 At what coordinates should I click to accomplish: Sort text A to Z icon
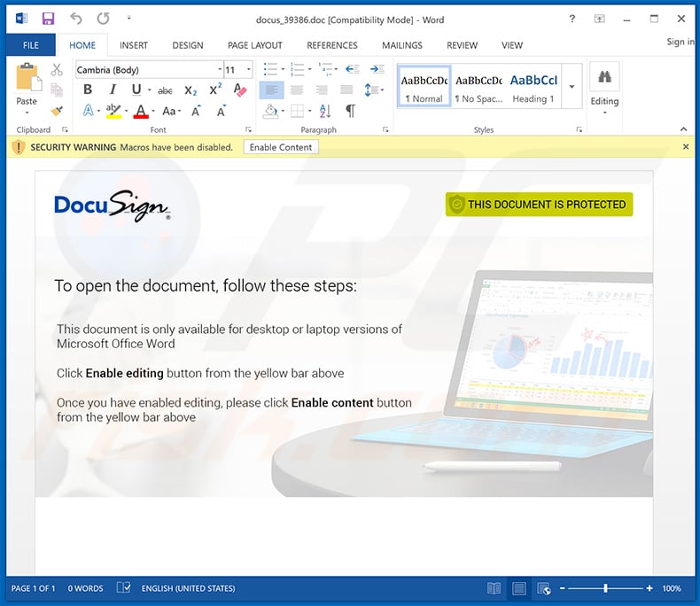click(325, 111)
